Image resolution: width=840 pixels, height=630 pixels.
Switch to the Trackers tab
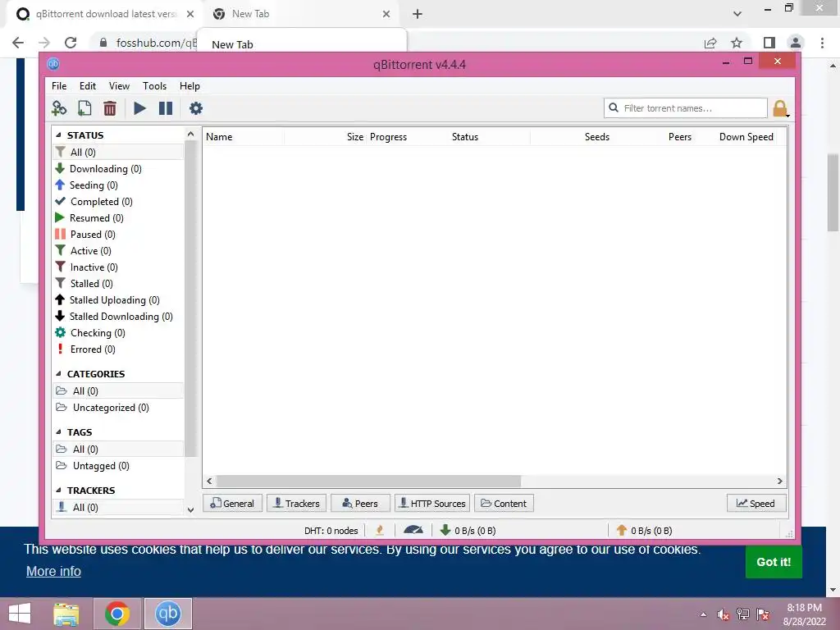tap(296, 504)
